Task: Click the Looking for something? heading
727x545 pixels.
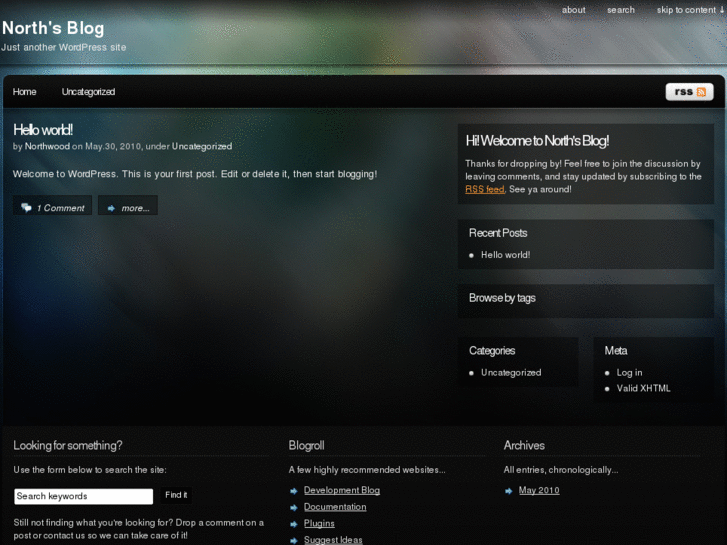Action: coord(68,446)
